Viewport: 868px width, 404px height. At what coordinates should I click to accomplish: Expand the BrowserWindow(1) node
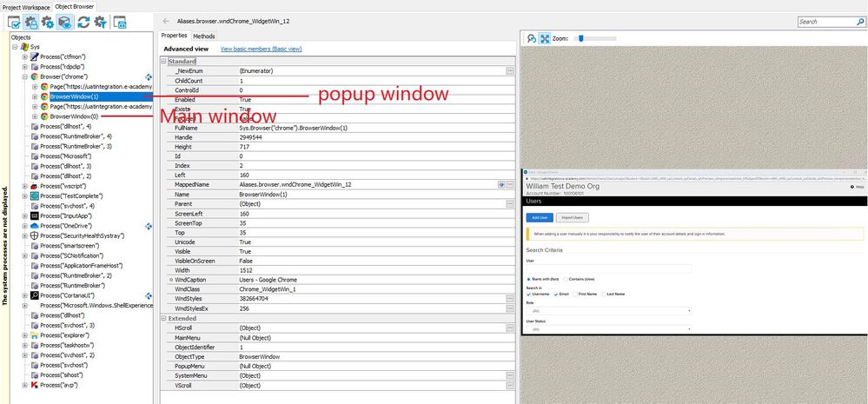(x=35, y=96)
